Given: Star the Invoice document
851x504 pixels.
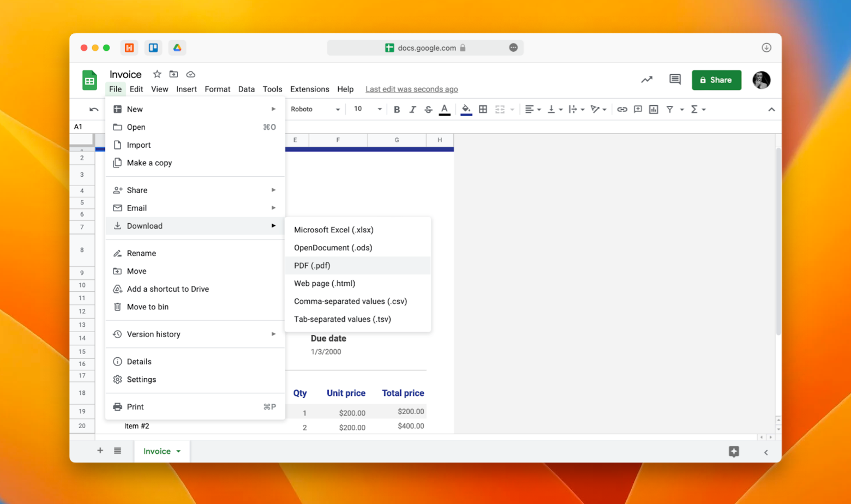Looking at the screenshot, I should (157, 74).
